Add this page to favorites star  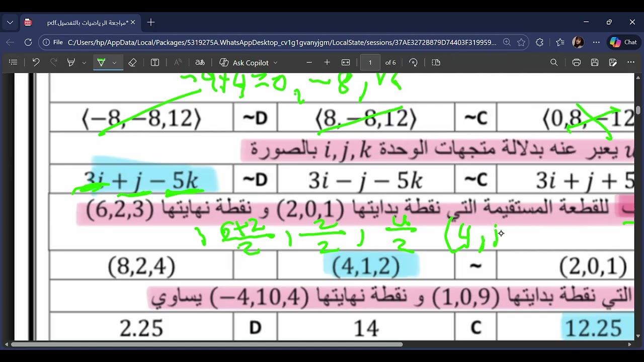click(x=521, y=42)
